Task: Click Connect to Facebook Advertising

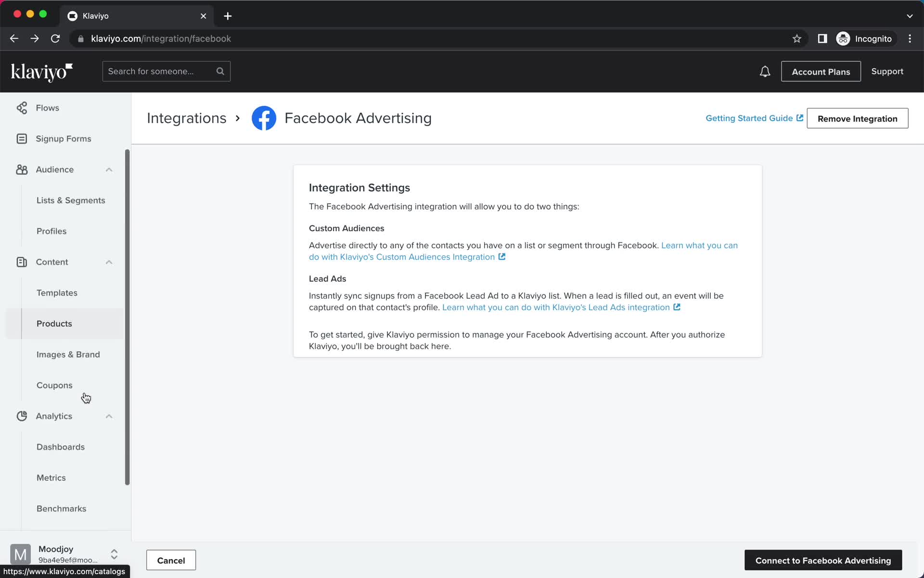Action: pos(823,560)
